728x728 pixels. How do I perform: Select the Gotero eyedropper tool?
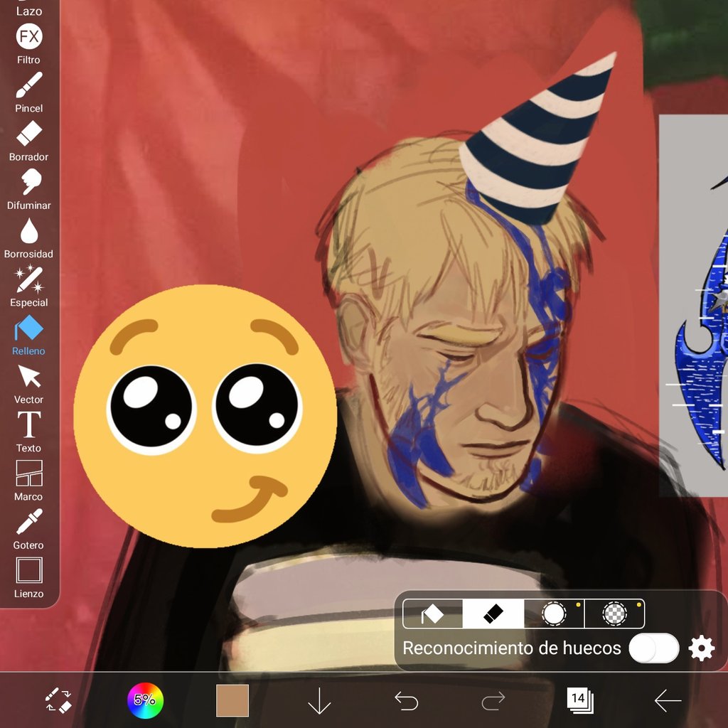[x=28, y=529]
